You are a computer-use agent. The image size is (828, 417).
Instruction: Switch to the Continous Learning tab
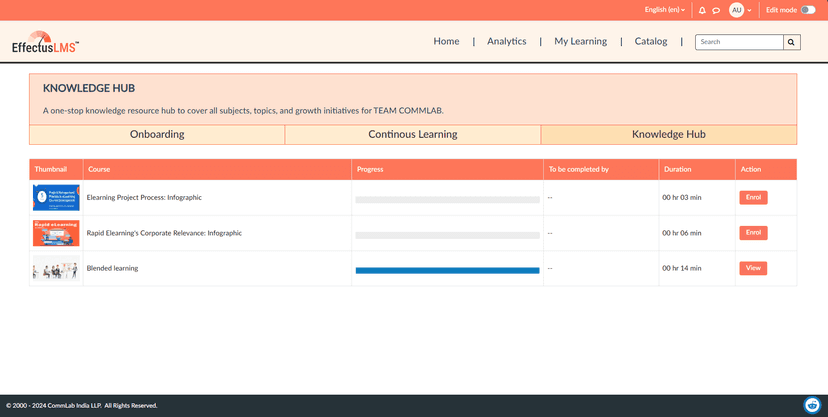pos(413,135)
